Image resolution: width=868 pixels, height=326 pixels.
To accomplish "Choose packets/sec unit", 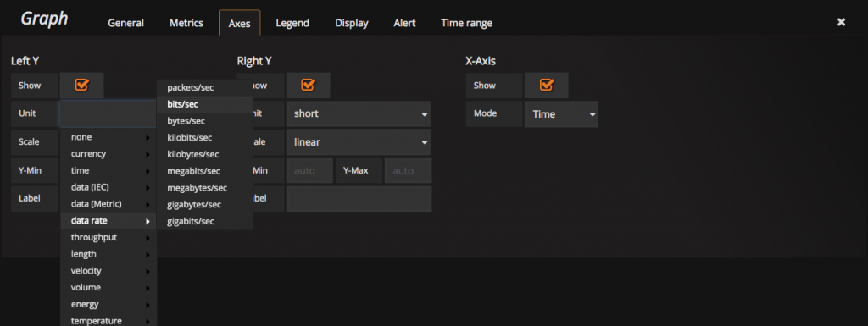I will (205, 87).
